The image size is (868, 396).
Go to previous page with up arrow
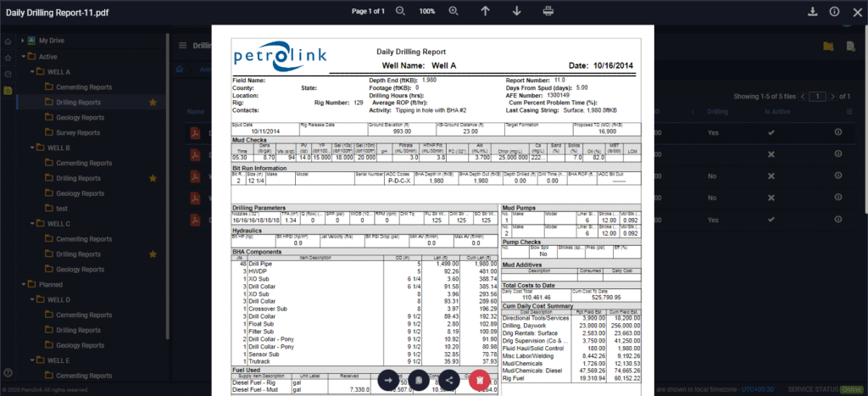[485, 11]
